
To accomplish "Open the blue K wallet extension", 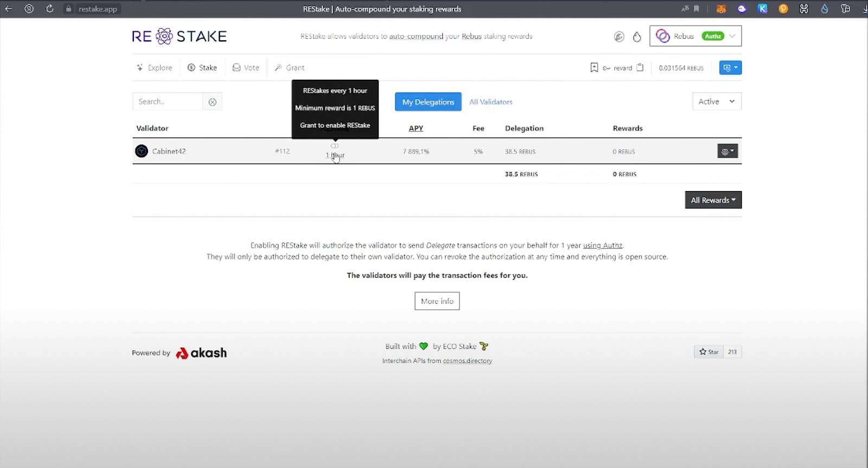I will [763, 9].
